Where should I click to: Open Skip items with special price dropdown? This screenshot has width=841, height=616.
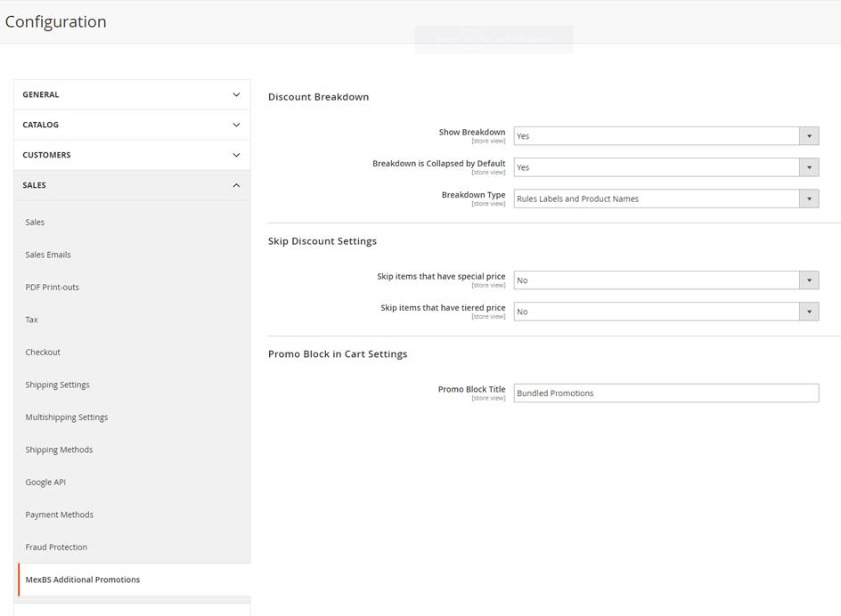coord(666,280)
